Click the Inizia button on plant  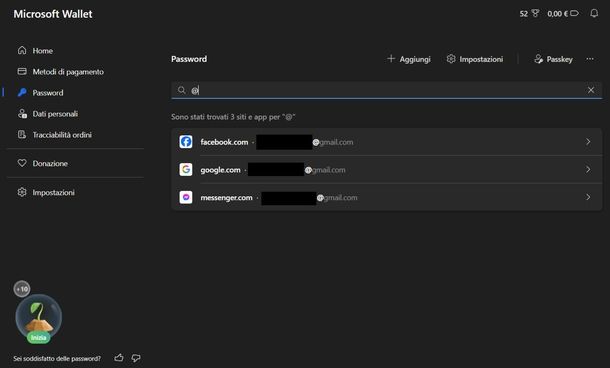(x=39, y=337)
